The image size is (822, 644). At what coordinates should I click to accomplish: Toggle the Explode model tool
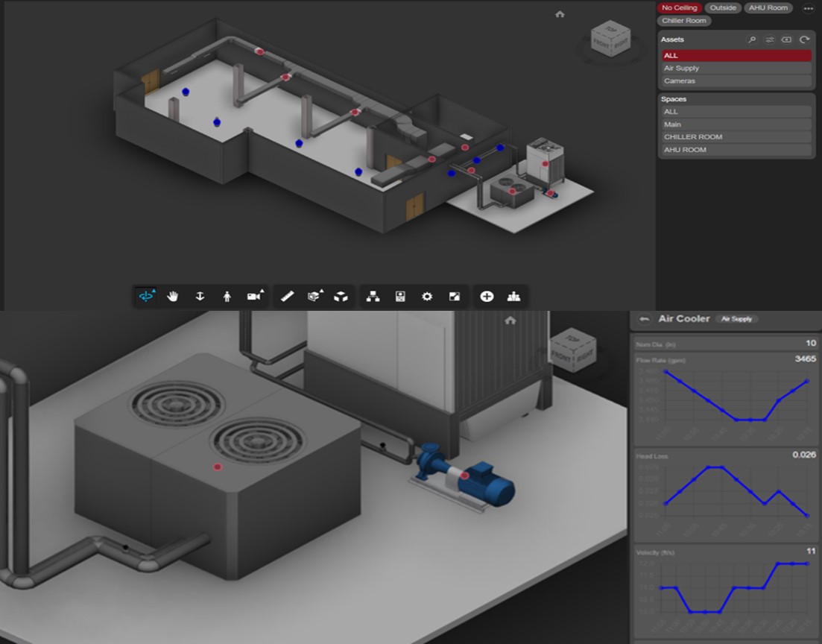tap(341, 297)
